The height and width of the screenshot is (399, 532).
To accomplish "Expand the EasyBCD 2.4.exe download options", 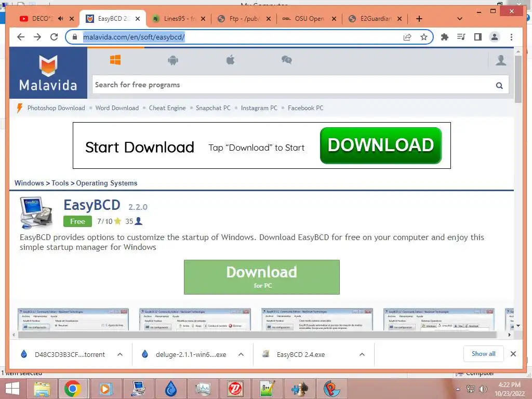I will click(362, 354).
